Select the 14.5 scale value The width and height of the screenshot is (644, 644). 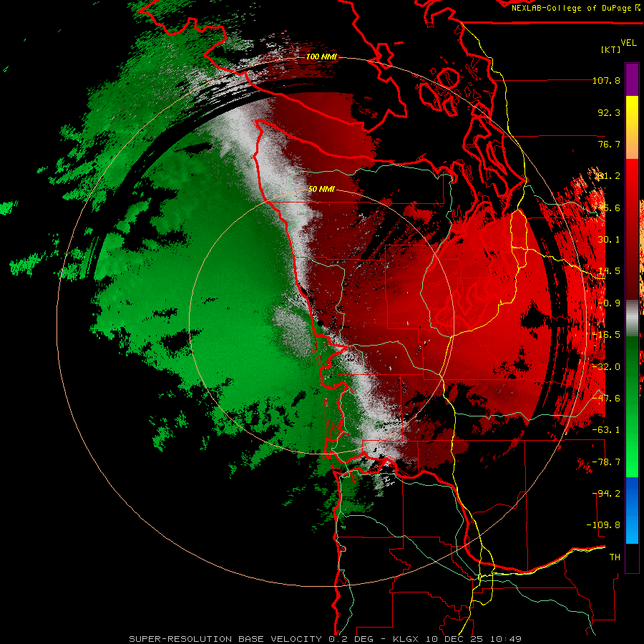click(609, 271)
